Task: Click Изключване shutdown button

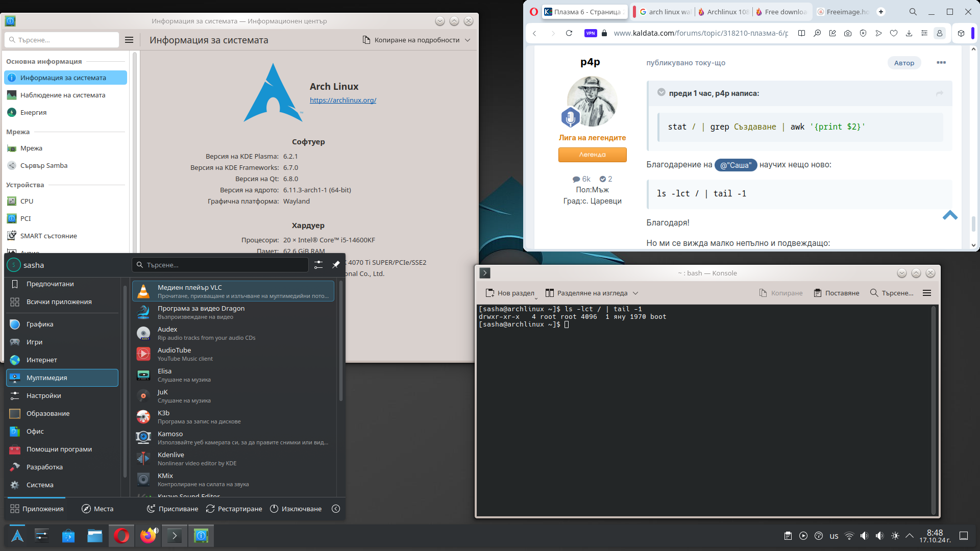Action: tap(296, 509)
